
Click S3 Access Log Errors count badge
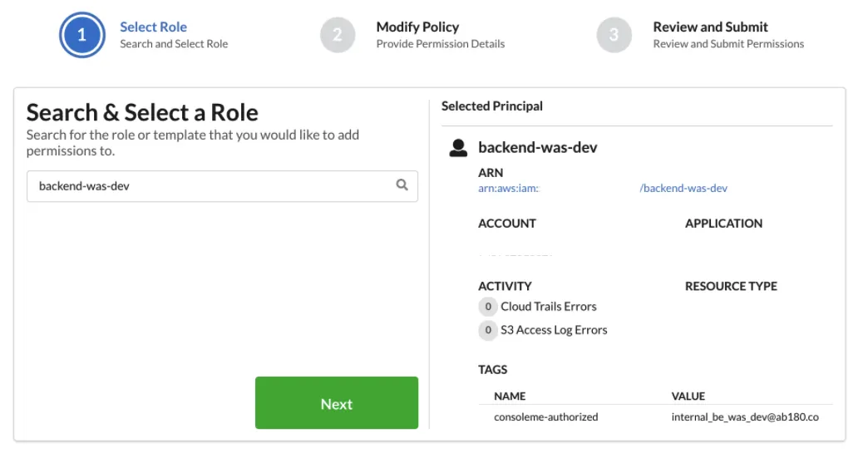coord(488,330)
